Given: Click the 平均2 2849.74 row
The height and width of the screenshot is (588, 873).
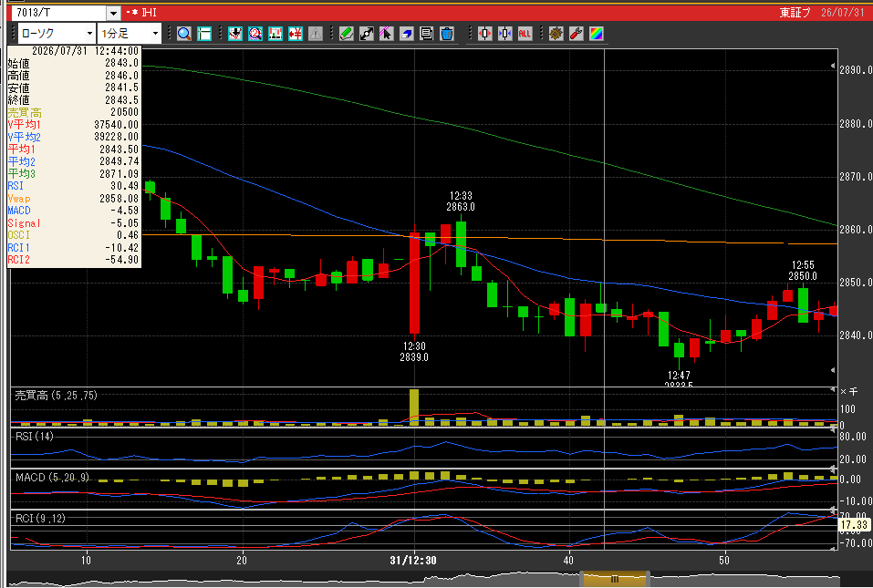Looking at the screenshot, I should [74, 161].
